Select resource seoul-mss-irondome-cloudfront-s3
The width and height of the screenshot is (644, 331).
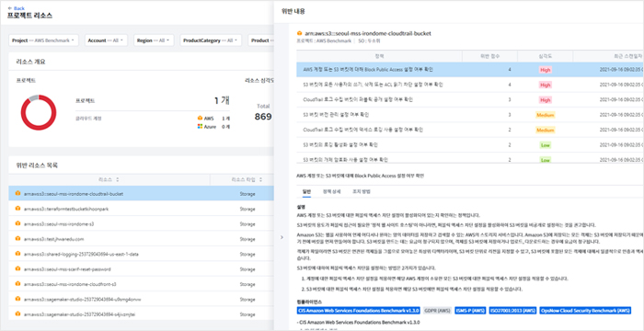coord(70,284)
